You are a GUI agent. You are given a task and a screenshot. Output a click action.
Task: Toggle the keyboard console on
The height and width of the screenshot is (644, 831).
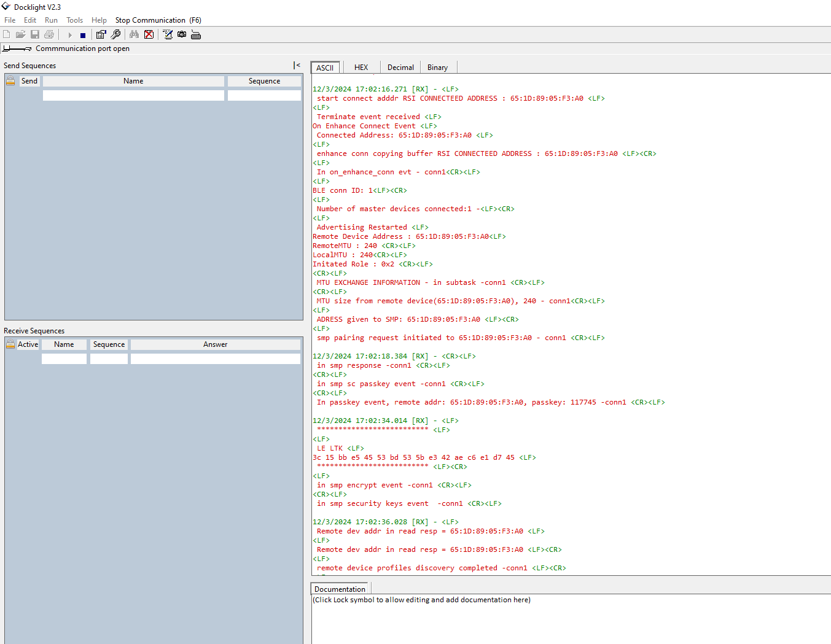(x=195, y=34)
